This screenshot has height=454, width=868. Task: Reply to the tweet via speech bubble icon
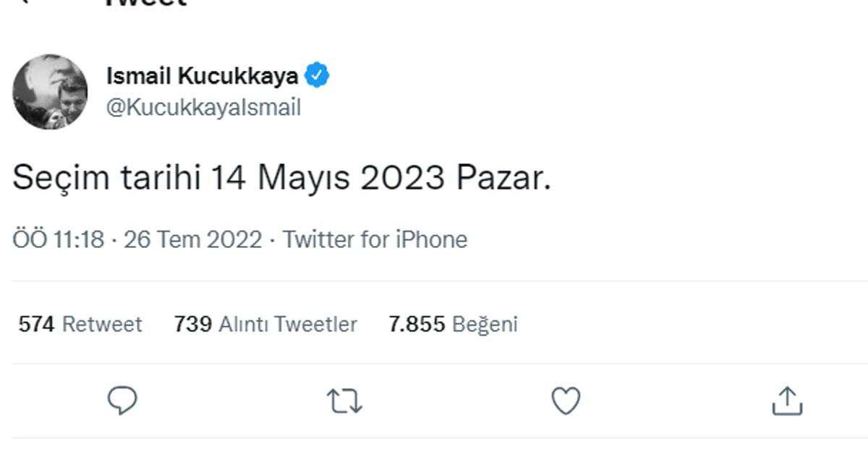point(122,401)
